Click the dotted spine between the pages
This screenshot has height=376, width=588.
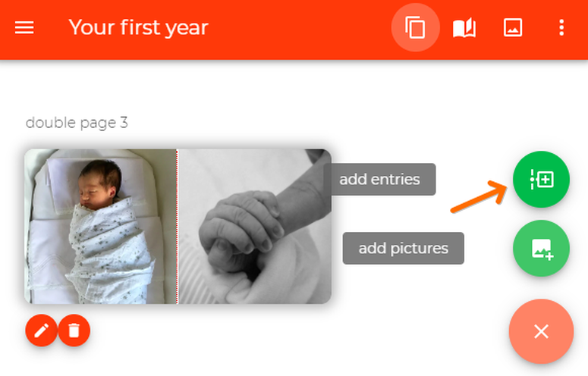(177, 226)
